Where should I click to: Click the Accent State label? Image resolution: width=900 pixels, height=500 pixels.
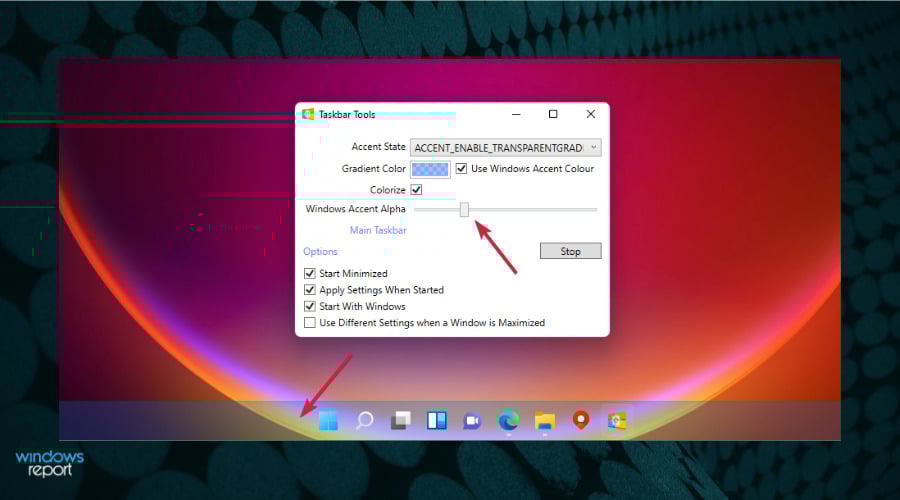(x=378, y=147)
